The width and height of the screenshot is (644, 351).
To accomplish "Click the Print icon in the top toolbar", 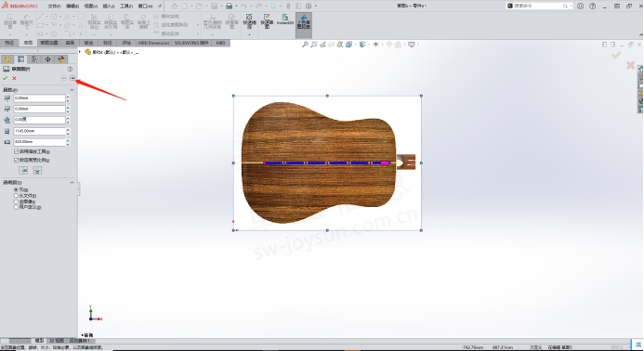I will 230,6.
